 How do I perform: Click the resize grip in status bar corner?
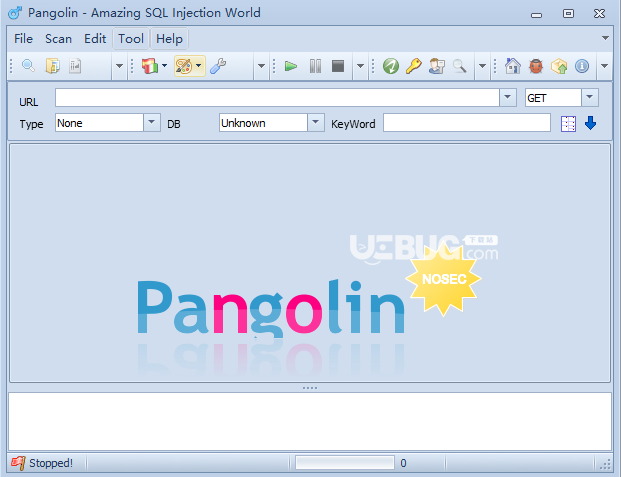pos(606,464)
